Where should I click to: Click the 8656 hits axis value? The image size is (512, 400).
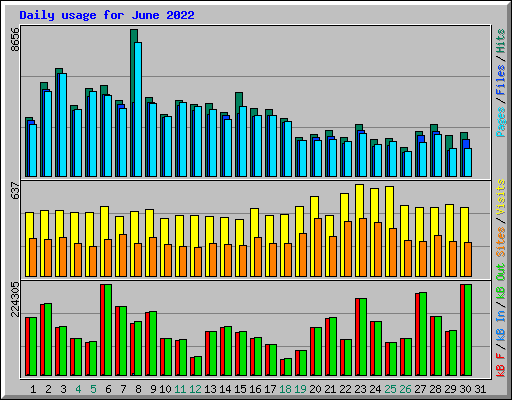[15, 39]
